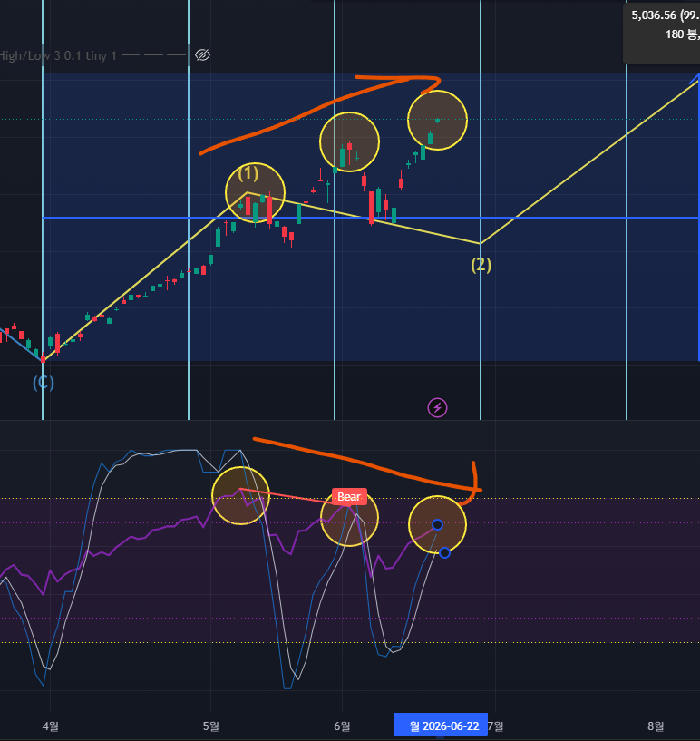
Task: Click the (C) wave label
Action: pyautogui.click(x=43, y=383)
